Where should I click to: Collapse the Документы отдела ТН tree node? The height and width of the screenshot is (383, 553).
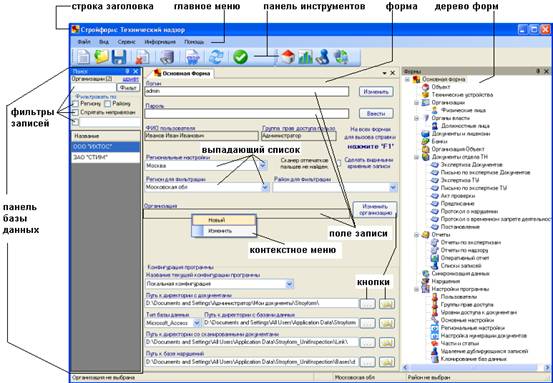[x=417, y=157]
